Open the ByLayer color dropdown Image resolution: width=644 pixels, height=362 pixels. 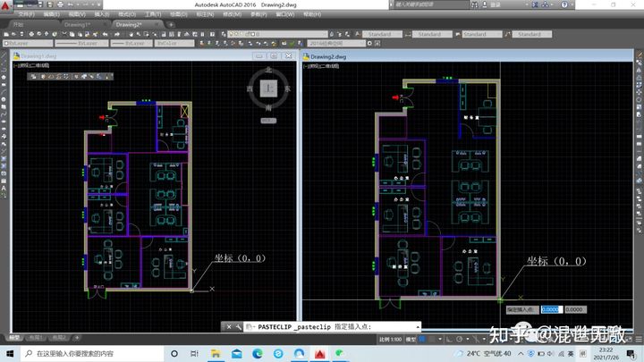click(x=28, y=43)
